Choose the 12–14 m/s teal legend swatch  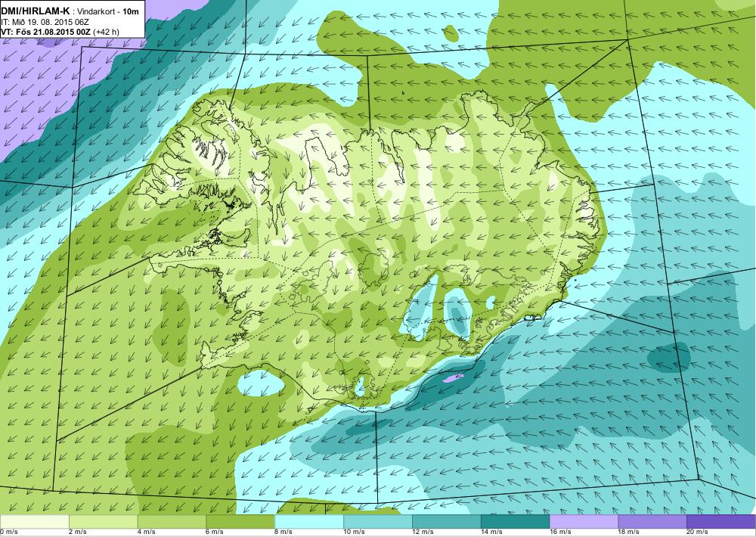coord(447,521)
